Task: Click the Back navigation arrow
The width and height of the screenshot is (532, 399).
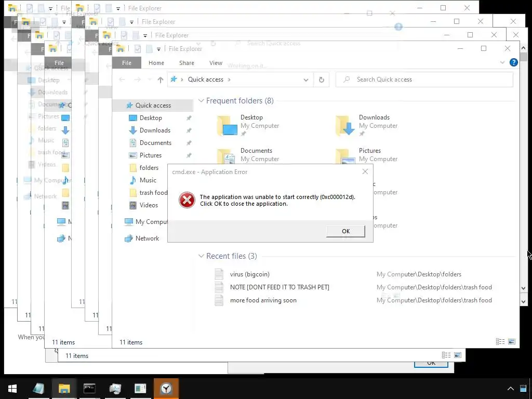Action: pyautogui.click(x=122, y=79)
